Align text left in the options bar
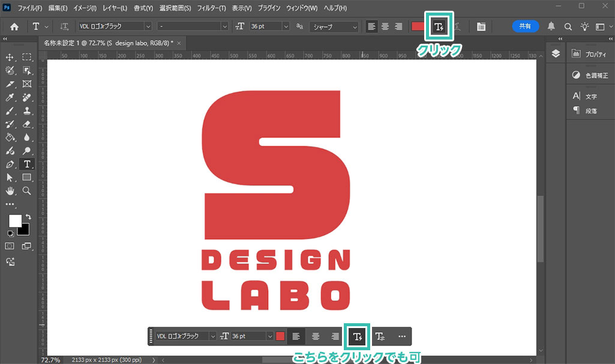Image resolution: width=615 pixels, height=364 pixels. [x=371, y=26]
